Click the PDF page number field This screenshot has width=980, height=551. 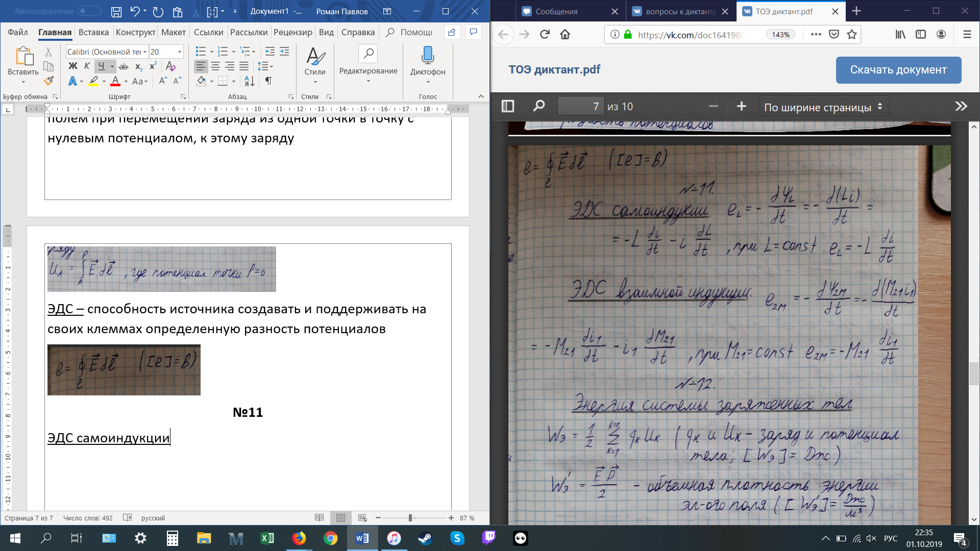click(x=581, y=106)
